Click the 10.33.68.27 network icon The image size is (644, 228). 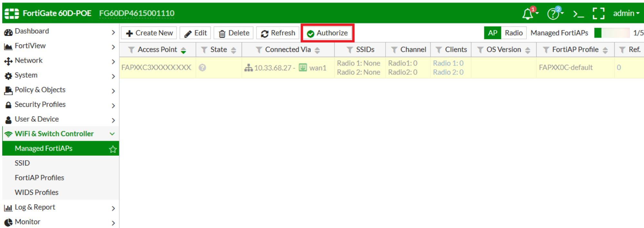(248, 68)
